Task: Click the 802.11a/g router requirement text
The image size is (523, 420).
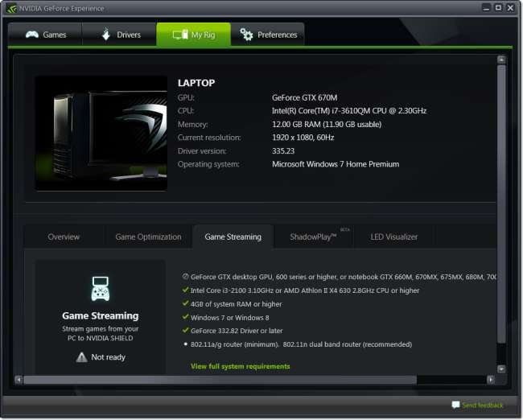Action: [302, 344]
